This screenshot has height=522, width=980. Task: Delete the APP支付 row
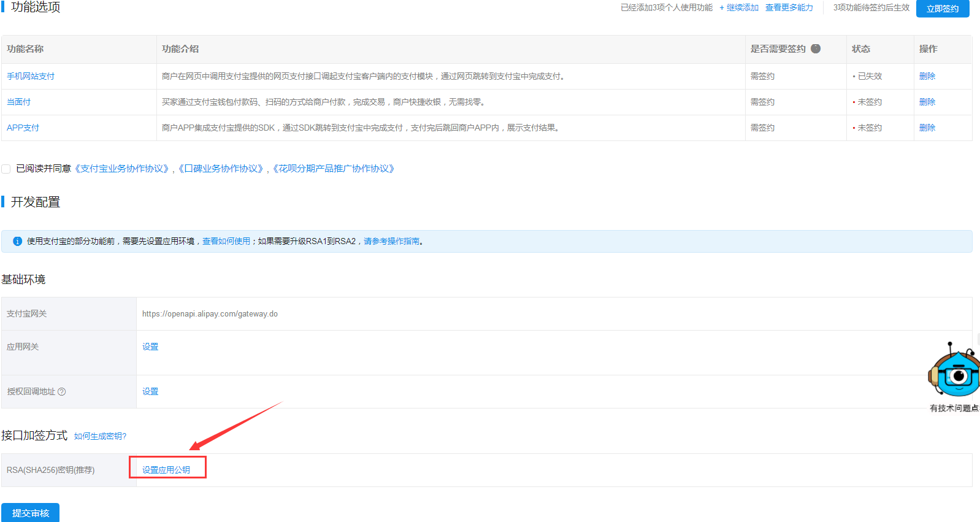[927, 128]
